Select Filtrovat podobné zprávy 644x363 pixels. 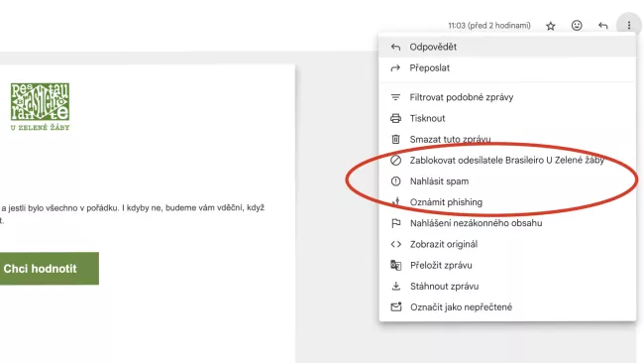click(507, 97)
